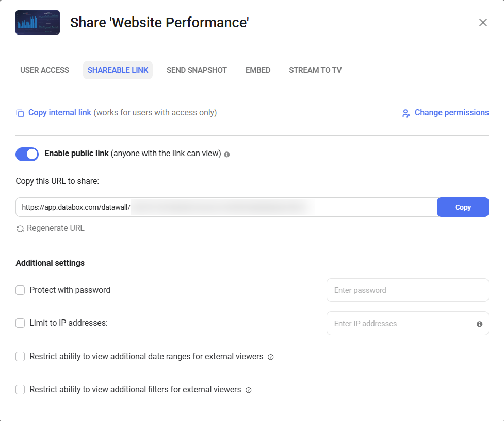
Task: Click the blue Copy button
Action: (x=463, y=207)
